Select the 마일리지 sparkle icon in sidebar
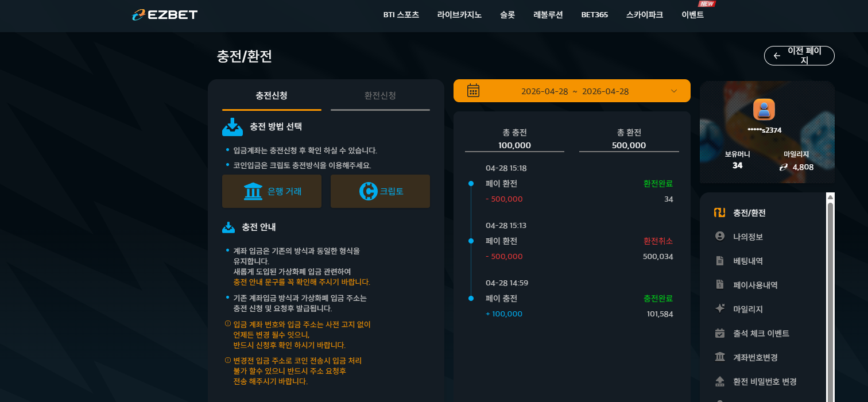 [720, 308]
